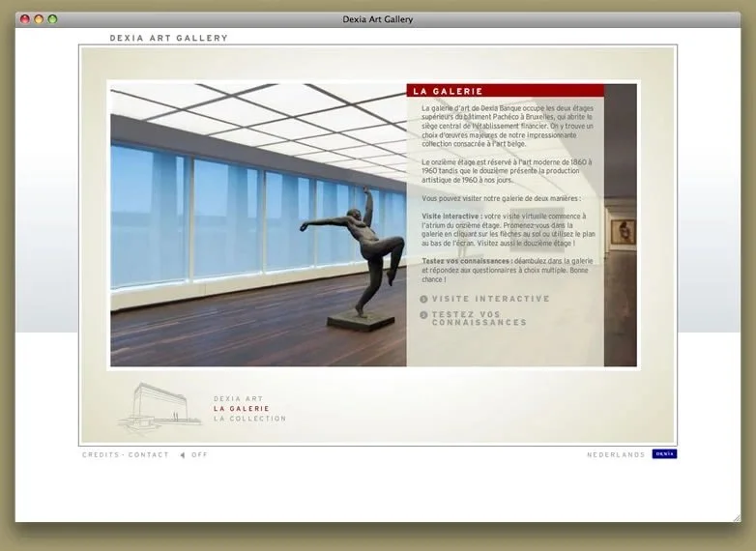This screenshot has height=551, width=756.
Task: Click the framed painting on the right wall
Action: click(x=623, y=231)
